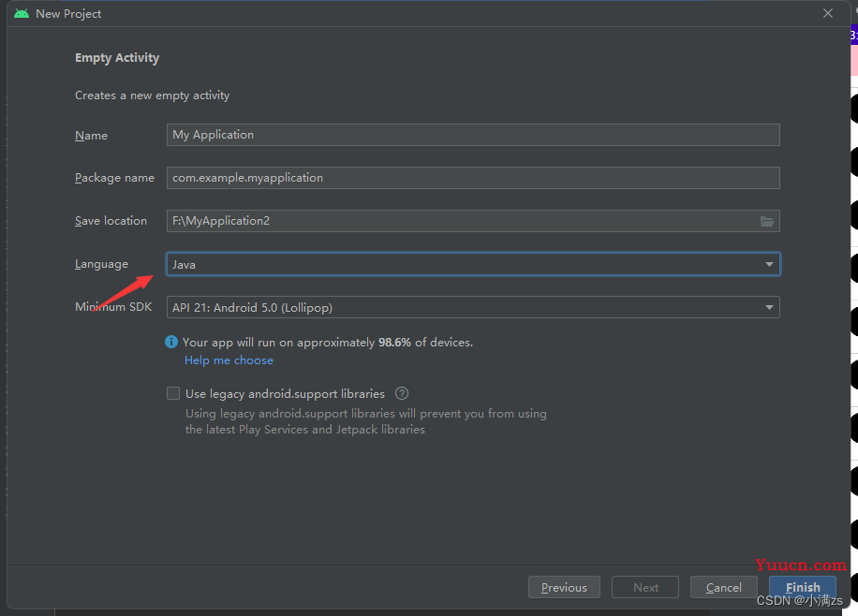Click the Language field label

101,264
